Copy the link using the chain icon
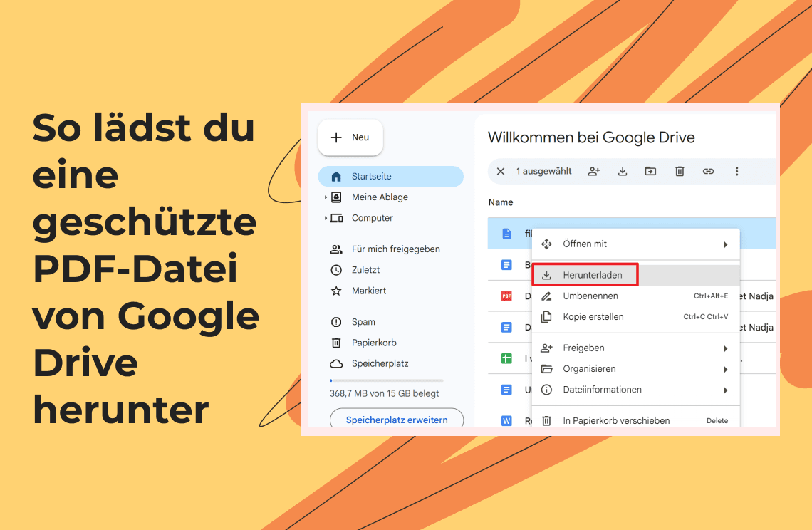This screenshot has width=812, height=530. (x=708, y=171)
